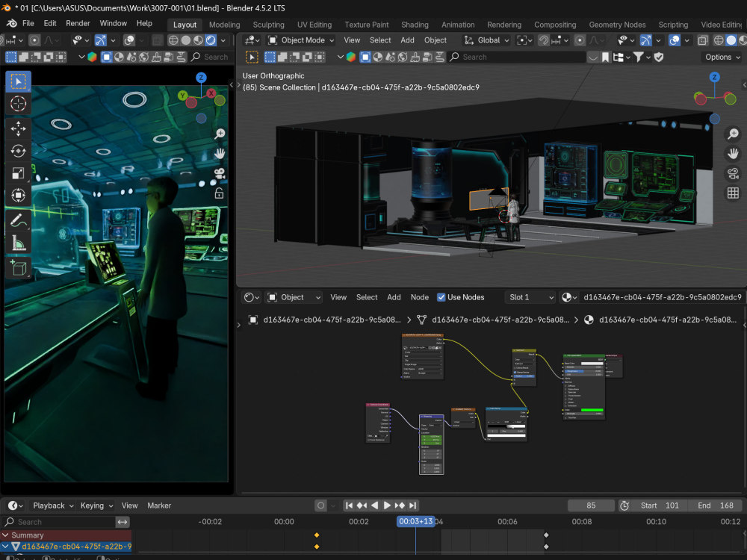This screenshot has height=560, width=747.
Task: Click the End frame field showing 168
Action: coord(716,505)
